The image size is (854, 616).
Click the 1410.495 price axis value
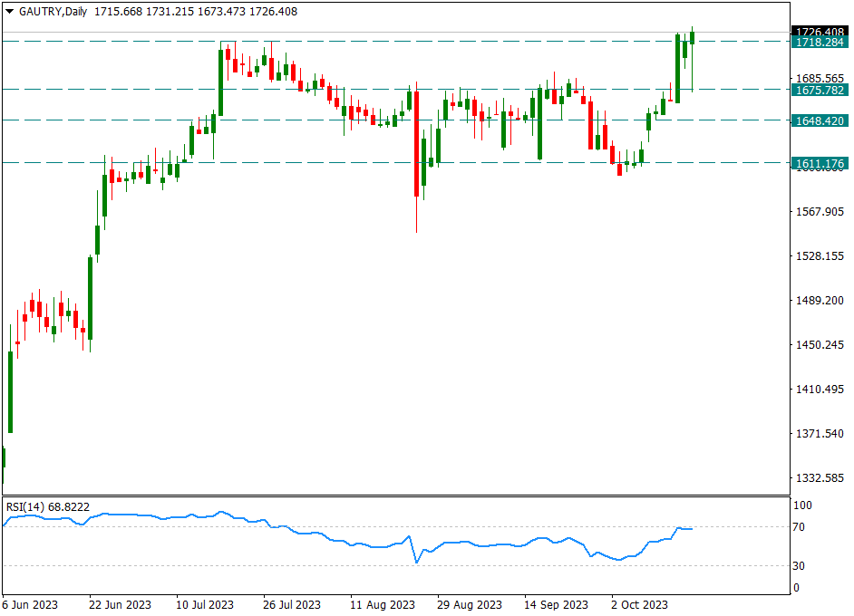820,390
